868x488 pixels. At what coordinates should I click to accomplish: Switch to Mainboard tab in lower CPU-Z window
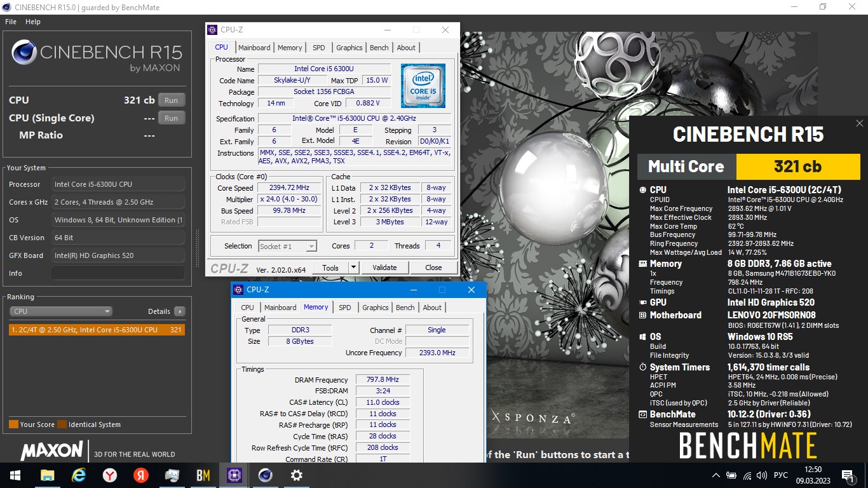[280, 308]
